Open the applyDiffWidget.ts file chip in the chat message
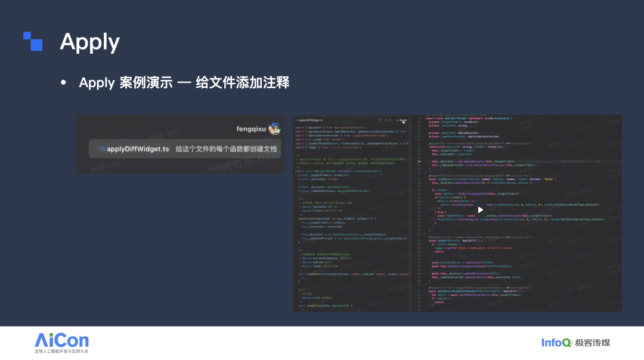The width and height of the screenshot is (644, 360). coord(134,149)
